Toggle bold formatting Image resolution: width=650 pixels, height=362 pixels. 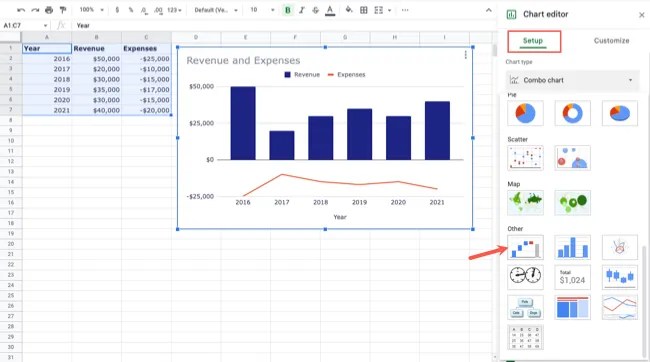[287, 10]
